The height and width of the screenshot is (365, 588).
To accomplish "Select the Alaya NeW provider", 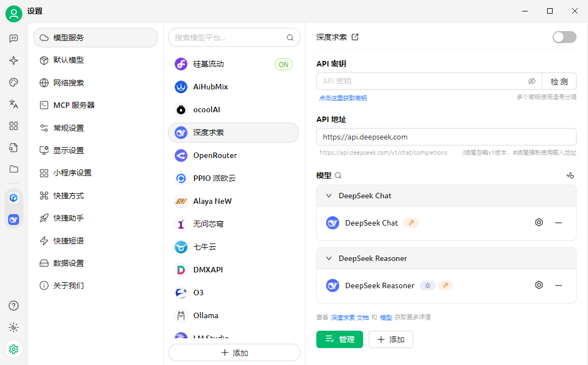I will coord(234,201).
